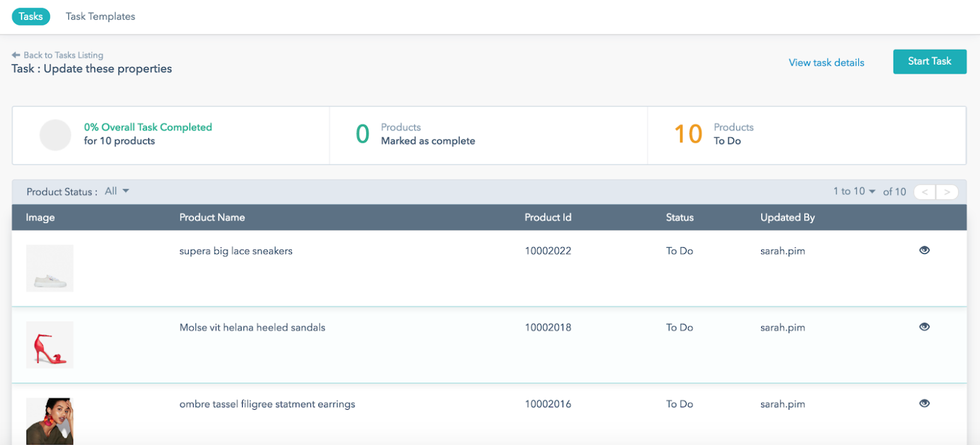Screen dimensions: 980x445
Task: View the supera big lace sneakers eye icon
Action: tap(924, 250)
